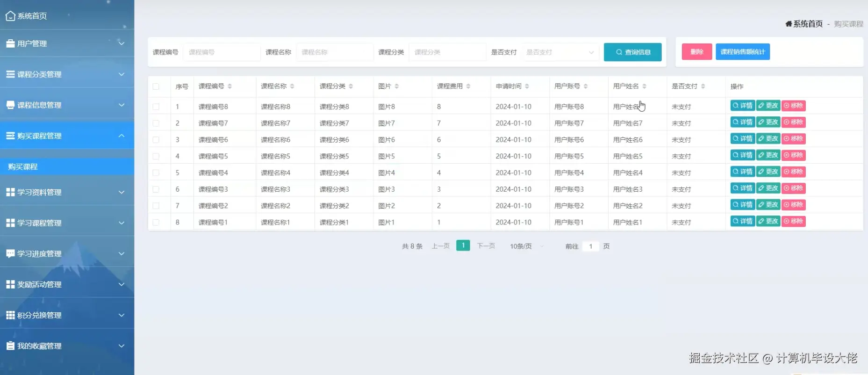Image resolution: width=868 pixels, height=375 pixels.
Task: Go to 上一页 in pagination
Action: (440, 246)
